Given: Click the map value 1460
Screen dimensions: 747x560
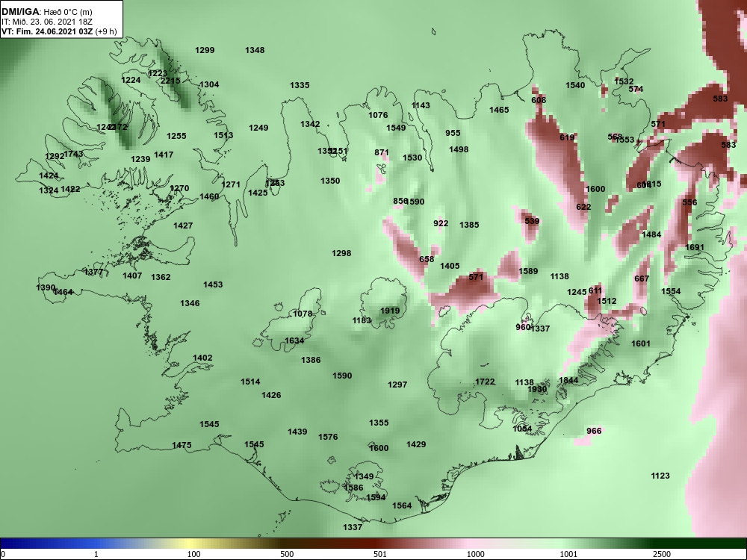Looking at the screenshot, I should click(x=209, y=196).
